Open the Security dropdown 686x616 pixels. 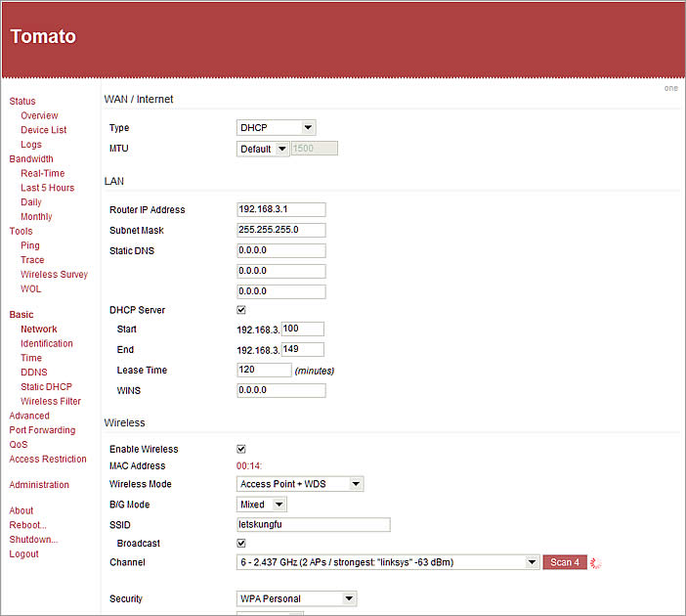click(x=297, y=599)
